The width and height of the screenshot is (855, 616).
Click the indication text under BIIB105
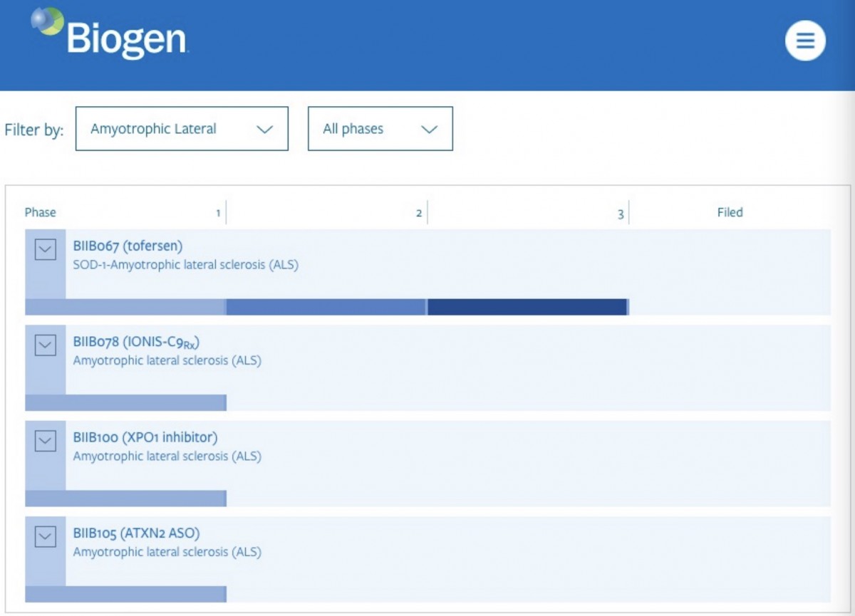[167, 552]
